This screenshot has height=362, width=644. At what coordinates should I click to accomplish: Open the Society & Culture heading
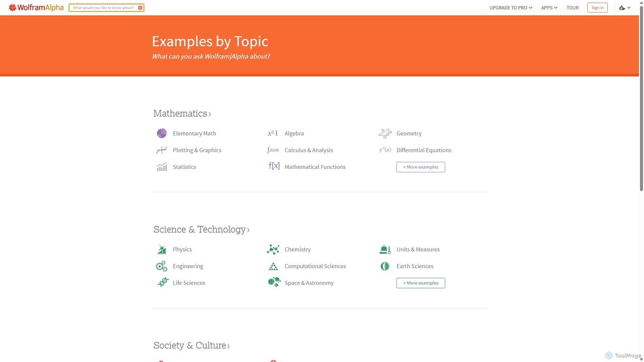point(191,345)
